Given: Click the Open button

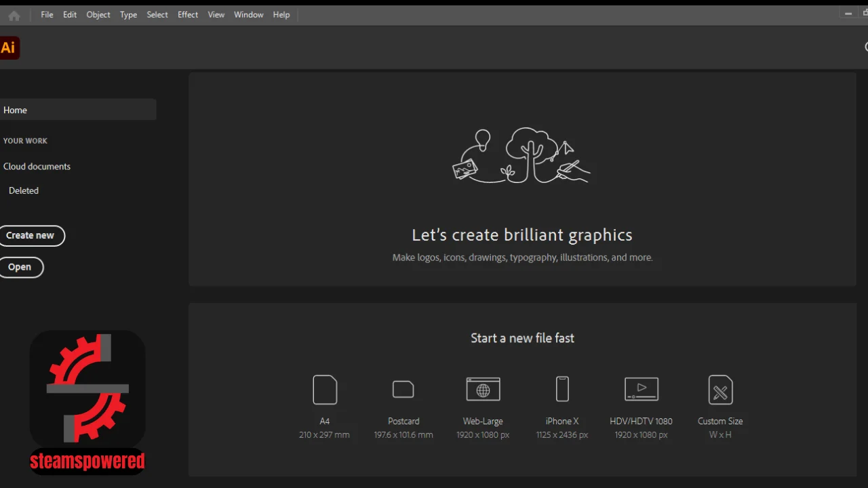Looking at the screenshot, I should pos(20,267).
